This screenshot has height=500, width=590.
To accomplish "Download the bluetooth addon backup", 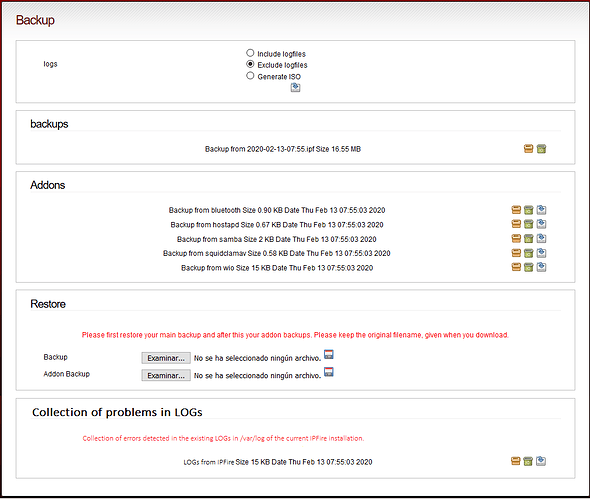I will 516,210.
